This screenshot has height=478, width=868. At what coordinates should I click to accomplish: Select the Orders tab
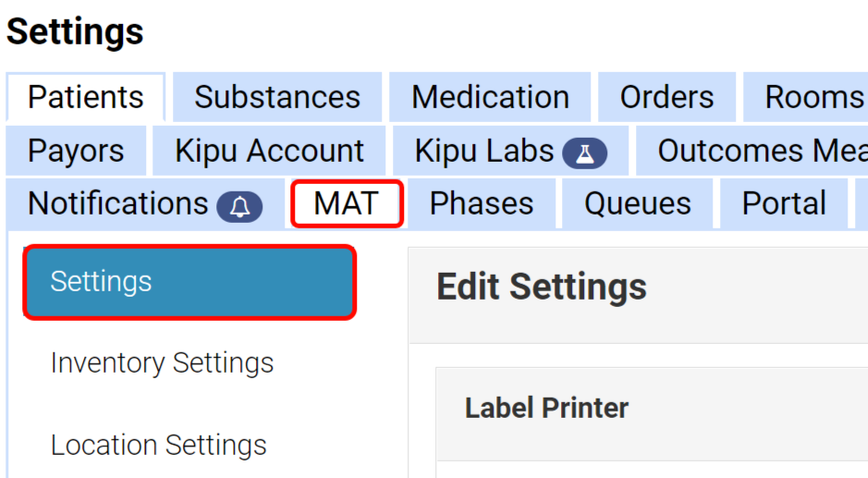(666, 97)
